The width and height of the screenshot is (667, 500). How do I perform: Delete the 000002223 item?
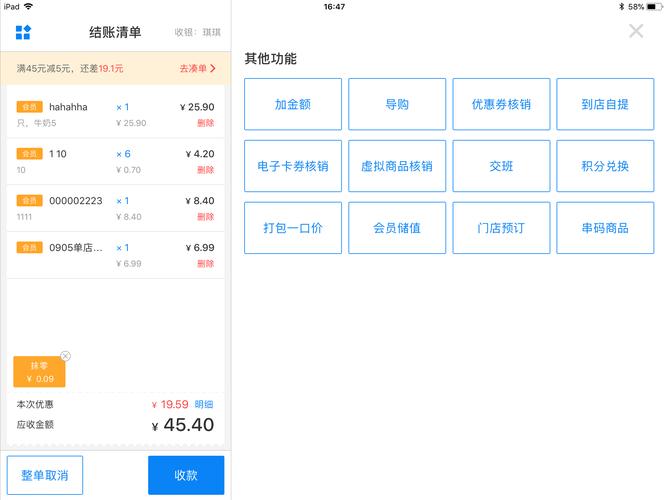(205, 217)
